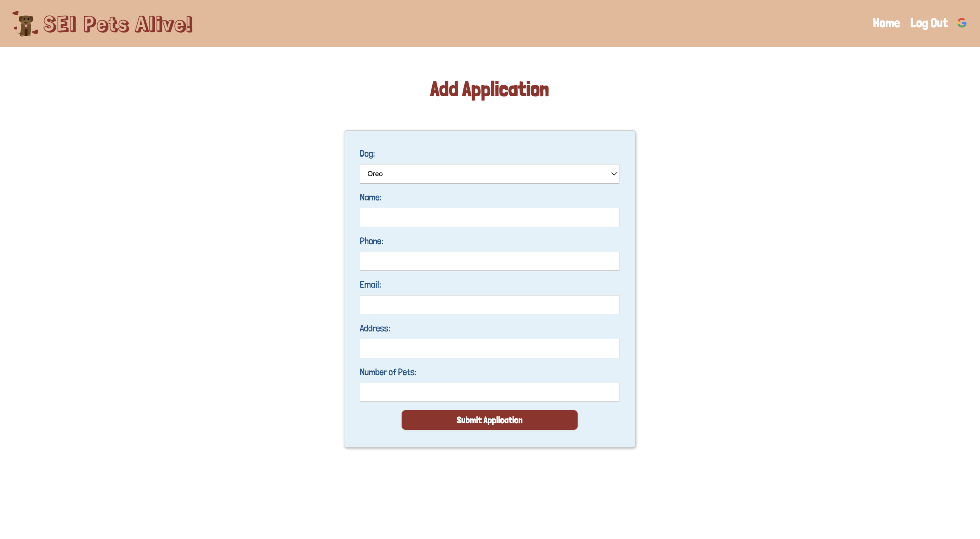Screen dimensions: 980x539
Task: Click the Name input field
Action: (x=490, y=217)
